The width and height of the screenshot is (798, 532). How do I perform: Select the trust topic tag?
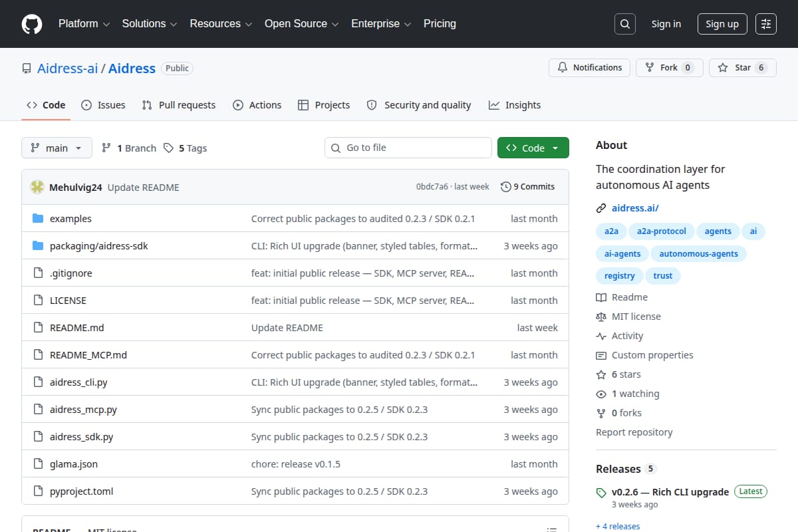(663, 275)
